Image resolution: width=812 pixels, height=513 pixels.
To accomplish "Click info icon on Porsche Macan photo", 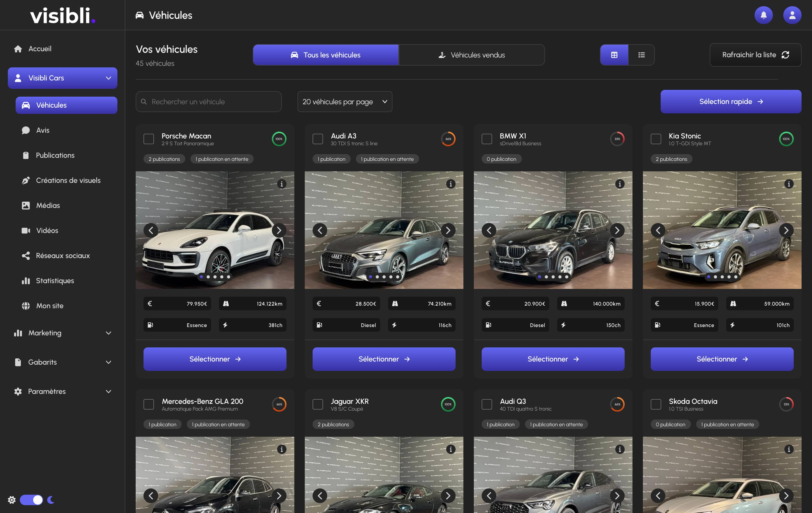I will 281,184.
